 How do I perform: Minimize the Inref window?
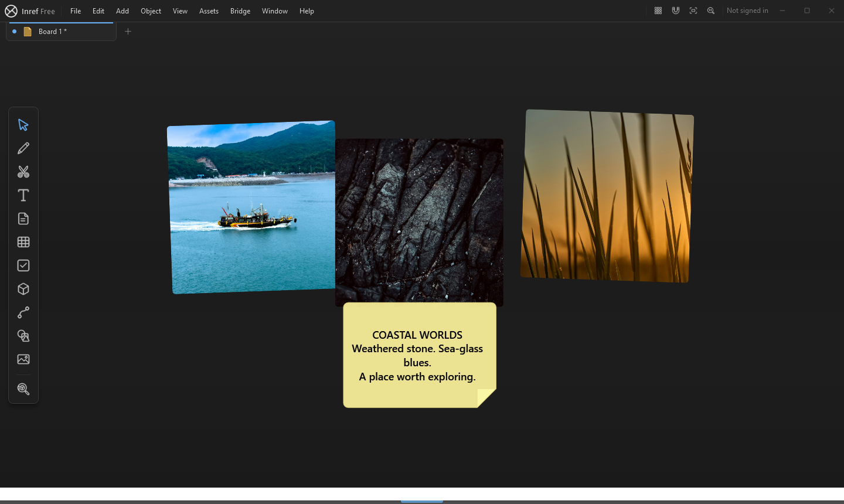[782, 11]
